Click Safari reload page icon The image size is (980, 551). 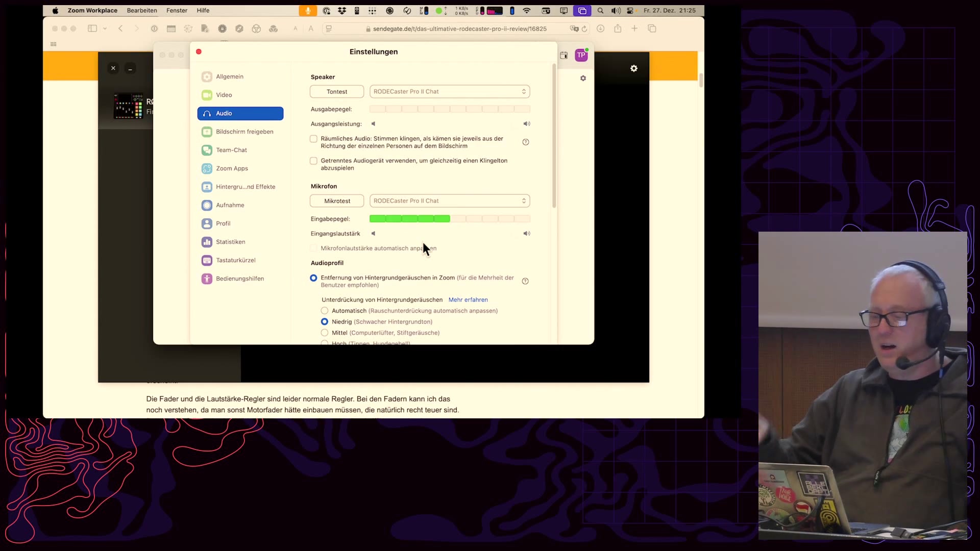(x=585, y=29)
